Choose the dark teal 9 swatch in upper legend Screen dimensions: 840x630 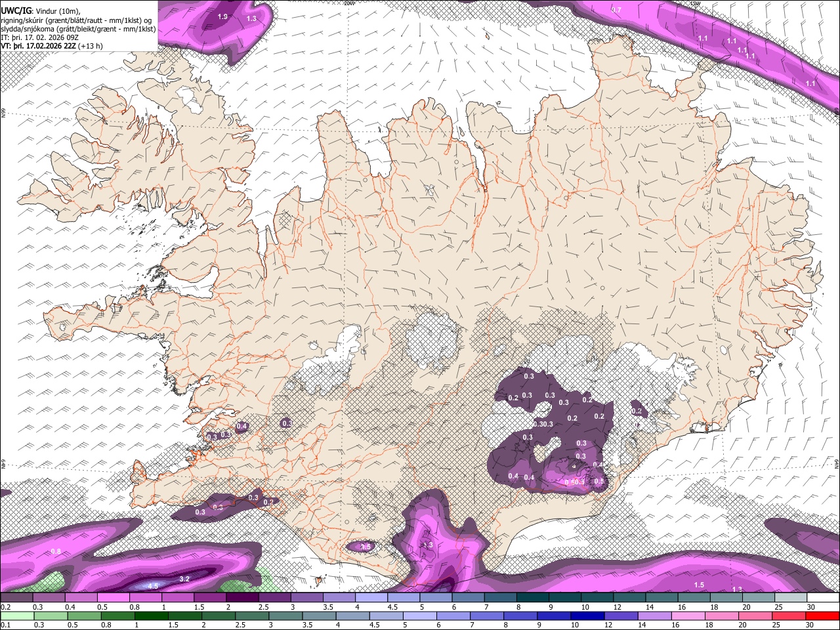click(565, 597)
